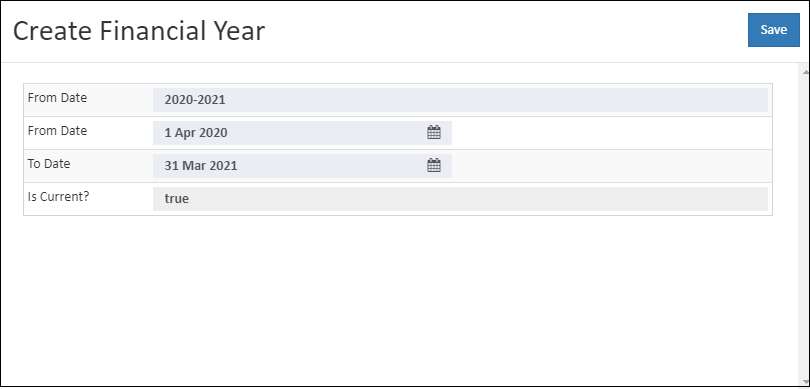Click the 2020-2021 text value
The width and height of the screenshot is (810, 389).
[x=195, y=100]
